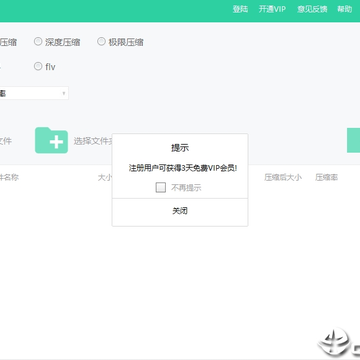Click the add-folder icon with plus sign

[x=51, y=140]
